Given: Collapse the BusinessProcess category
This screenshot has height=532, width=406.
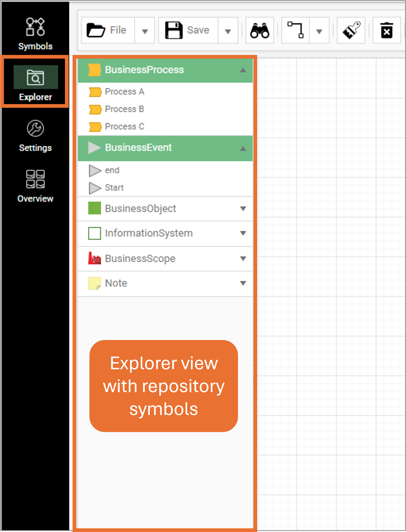Looking at the screenshot, I should 243,70.
